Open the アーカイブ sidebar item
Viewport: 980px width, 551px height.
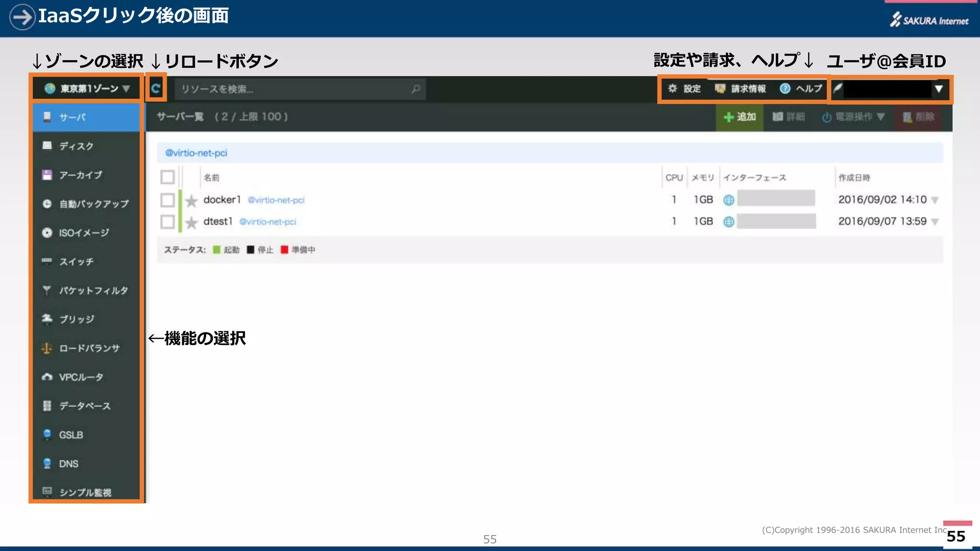[87, 175]
